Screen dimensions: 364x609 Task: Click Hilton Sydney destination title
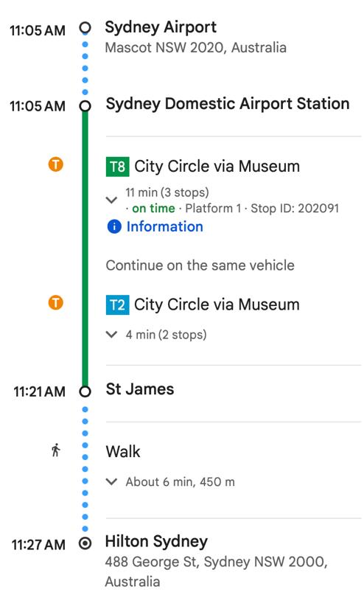(156, 541)
